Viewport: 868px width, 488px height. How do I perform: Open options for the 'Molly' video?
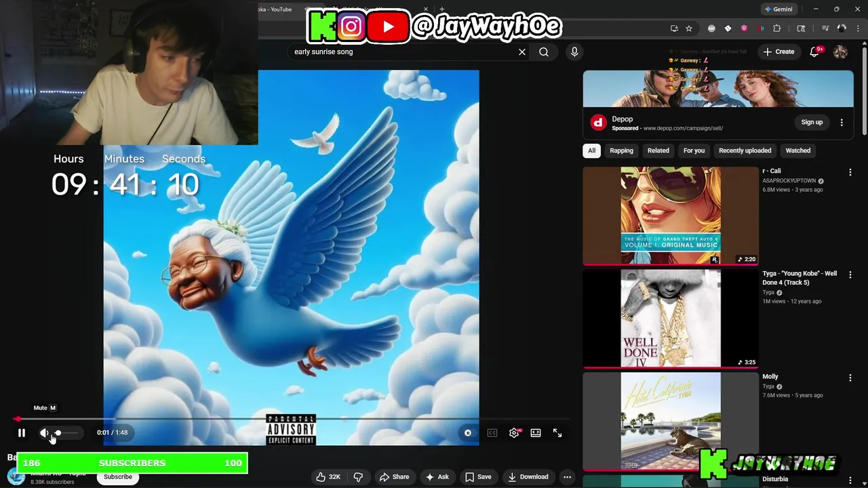[850, 378]
